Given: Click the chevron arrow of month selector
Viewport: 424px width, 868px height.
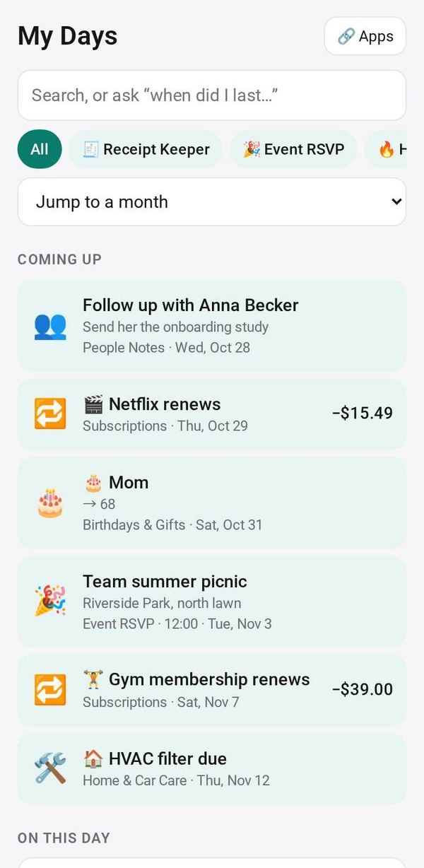Looking at the screenshot, I should [x=396, y=202].
